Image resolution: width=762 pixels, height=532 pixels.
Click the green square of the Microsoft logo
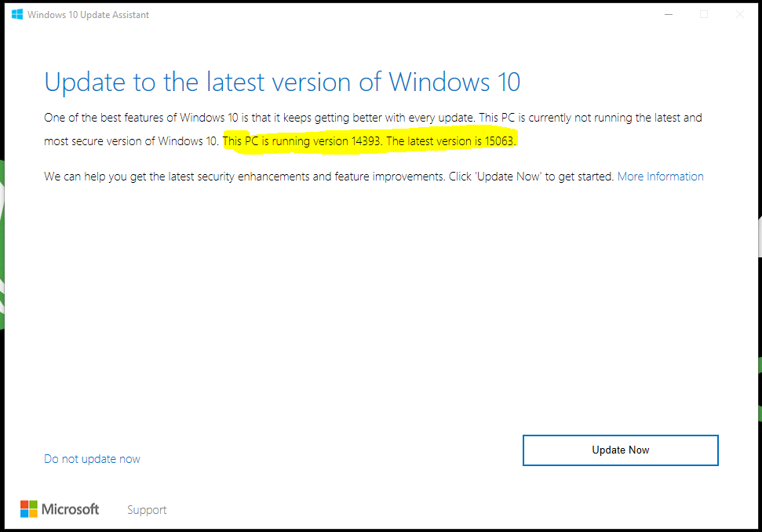[32, 505]
